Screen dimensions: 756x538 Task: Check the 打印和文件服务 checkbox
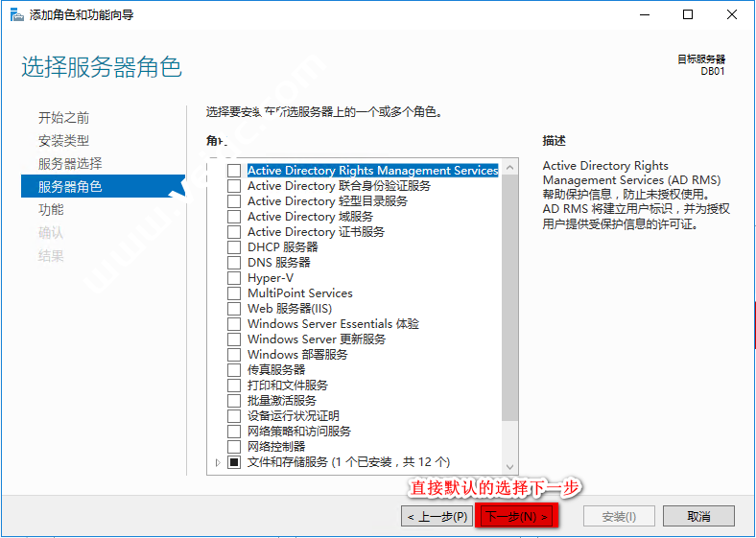click(x=234, y=386)
